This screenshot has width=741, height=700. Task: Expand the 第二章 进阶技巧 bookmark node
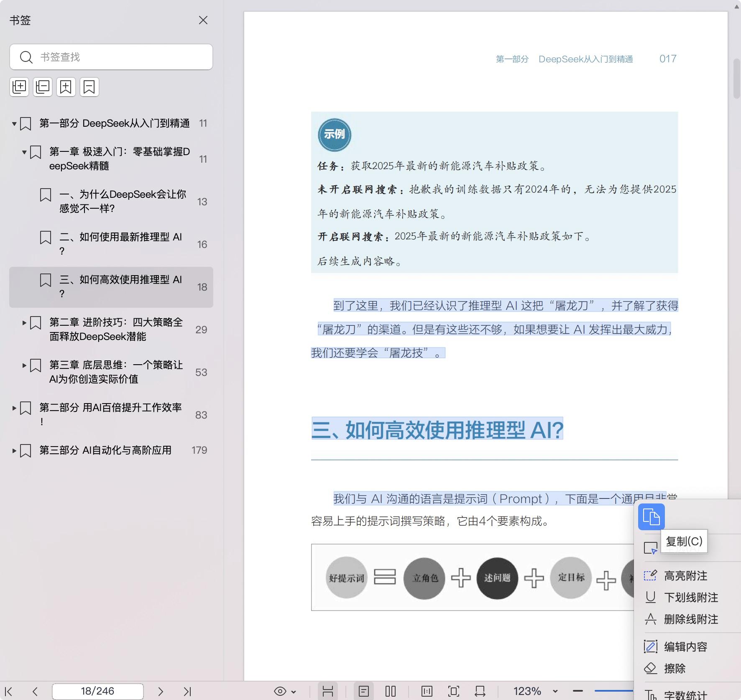point(24,322)
